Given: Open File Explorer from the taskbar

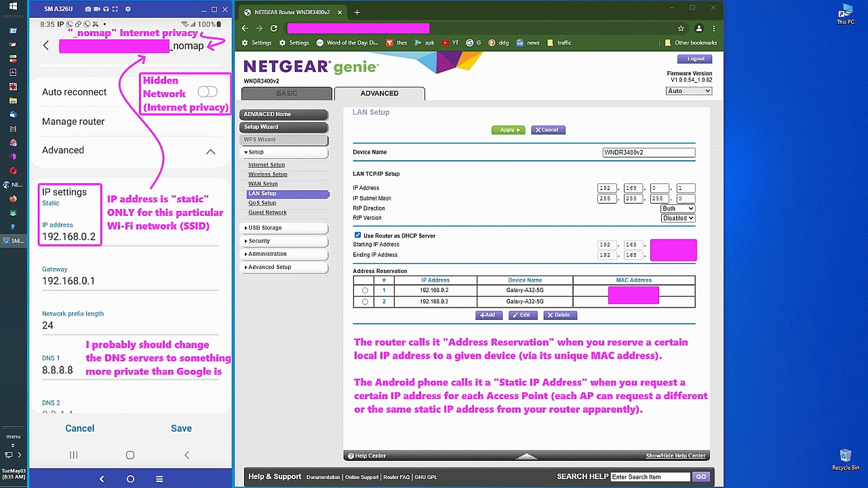Looking at the screenshot, I should click(x=13, y=100).
